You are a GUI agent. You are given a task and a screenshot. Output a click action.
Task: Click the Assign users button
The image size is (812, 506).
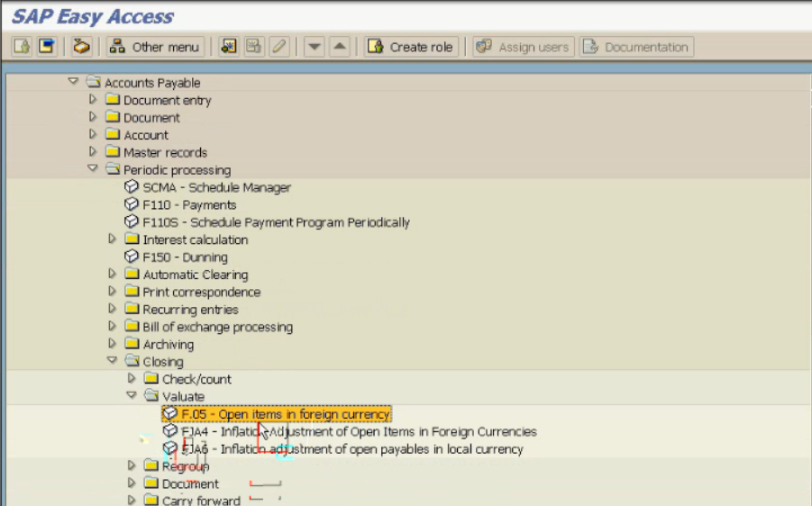click(524, 47)
